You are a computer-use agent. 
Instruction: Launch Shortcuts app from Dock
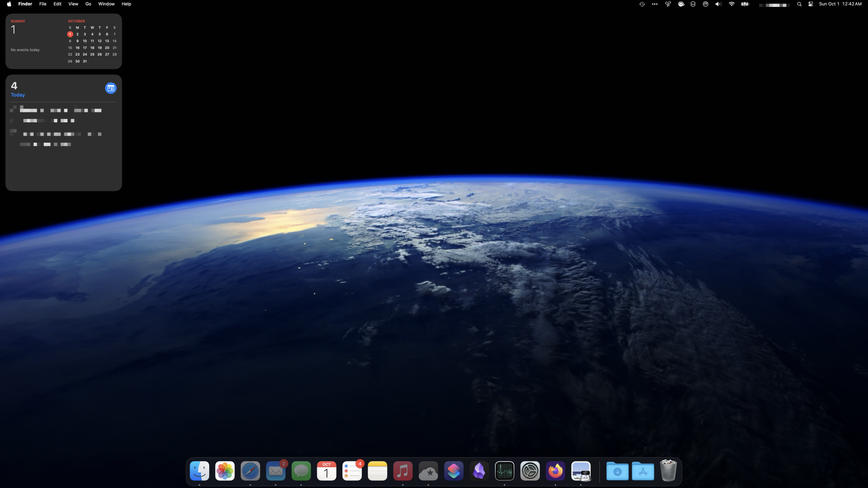tap(454, 471)
